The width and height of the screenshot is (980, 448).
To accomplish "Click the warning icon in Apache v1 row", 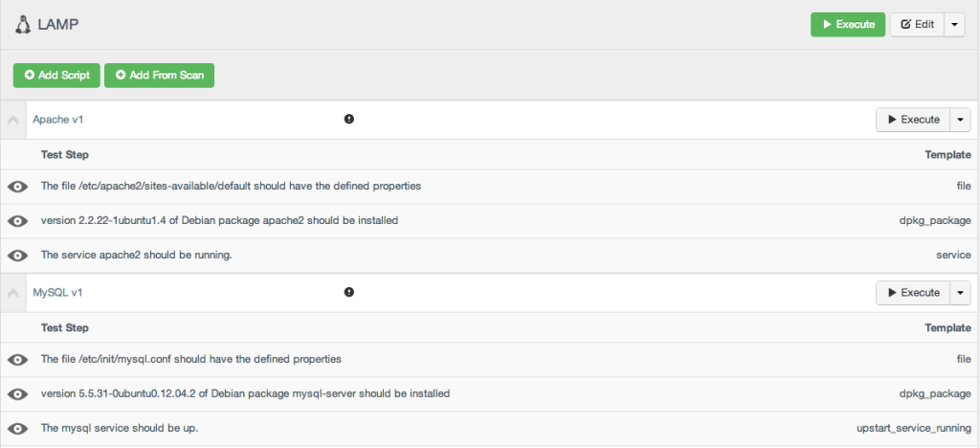I will pyautogui.click(x=348, y=119).
